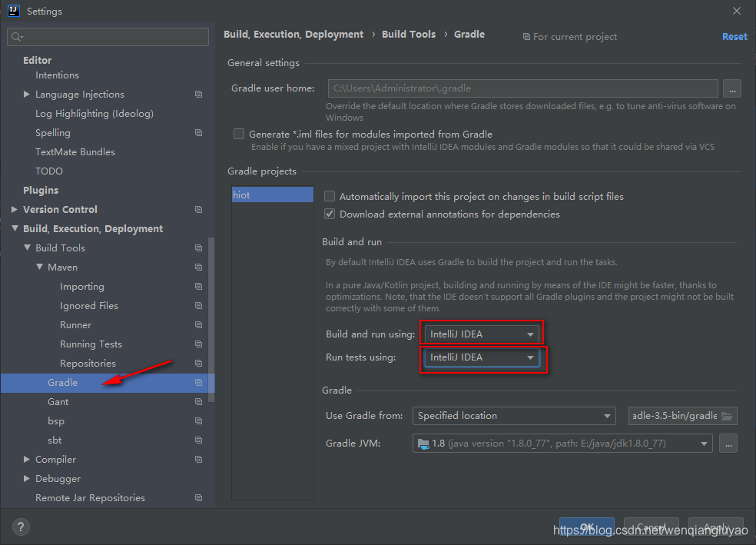Click the Gradle user home path field
The height and width of the screenshot is (545, 756).
click(522, 88)
